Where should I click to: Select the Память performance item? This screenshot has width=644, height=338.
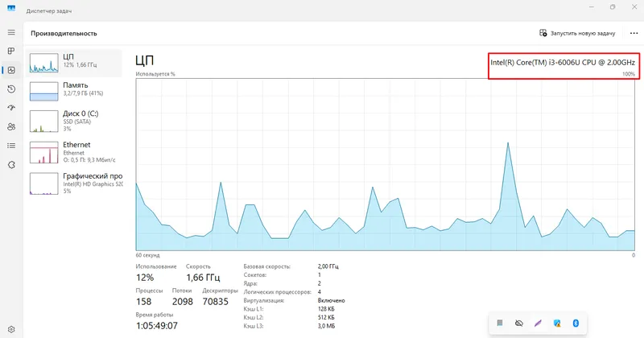(x=74, y=91)
